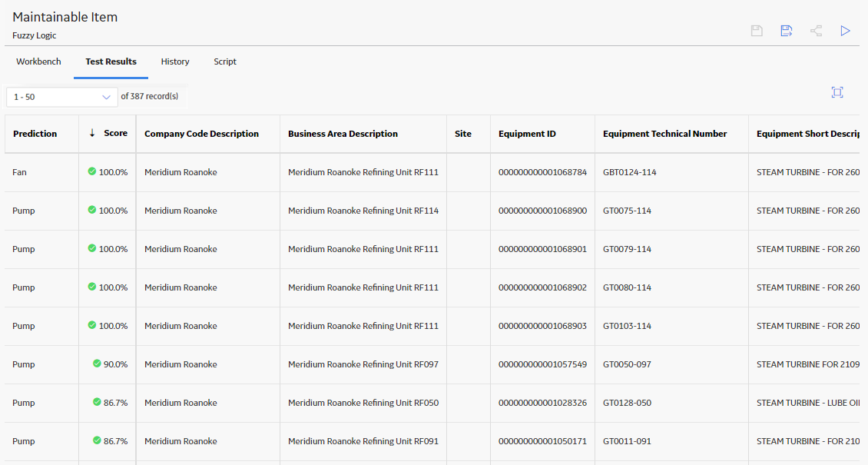Click 86.7% score in GT0011-091 row
The height and width of the screenshot is (465, 868).
point(116,441)
